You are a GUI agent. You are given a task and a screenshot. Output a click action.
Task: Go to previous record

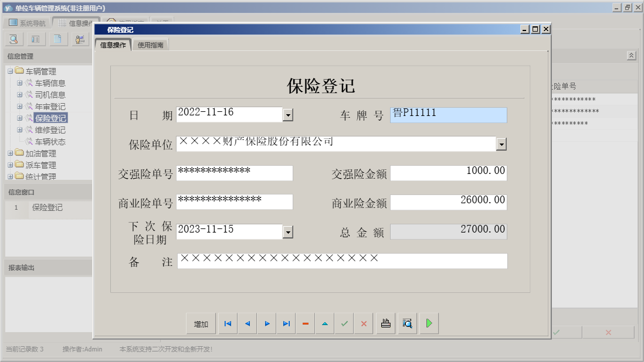point(247,323)
